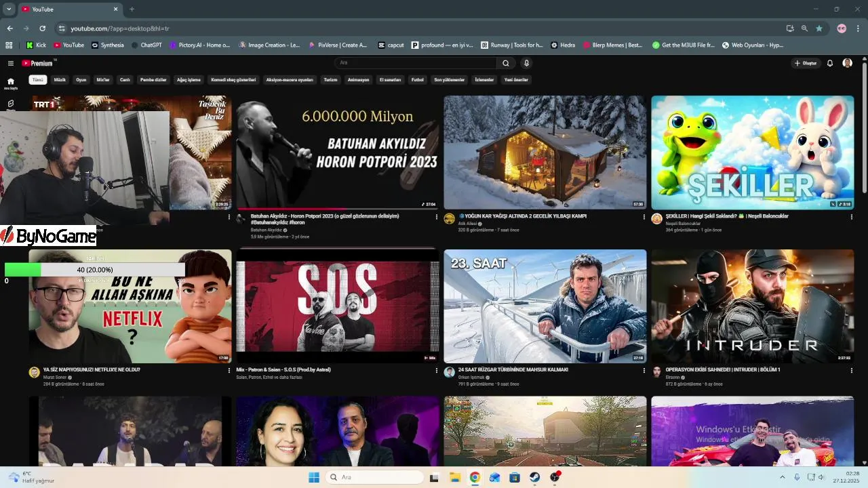This screenshot has width=868, height=488.
Task: Select the Pembe diziler filter chip
Action: tap(153, 79)
